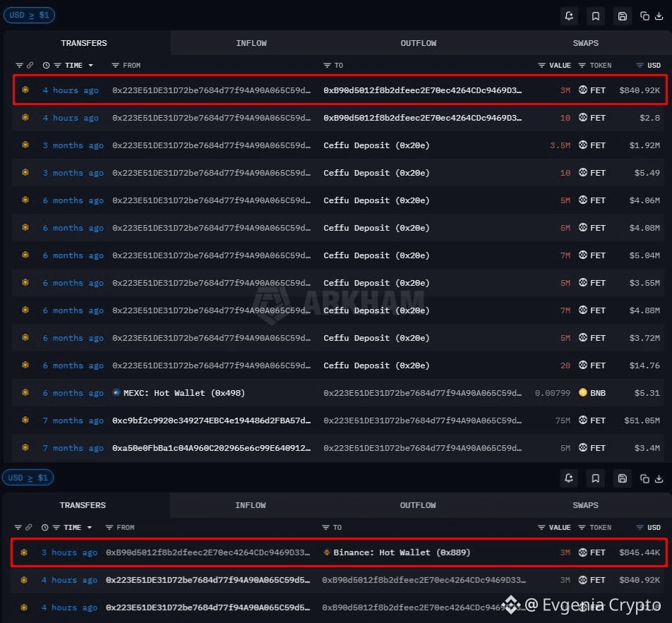The width and height of the screenshot is (672, 623).
Task: Switch to SWAPS tab in top panel
Action: click(585, 43)
